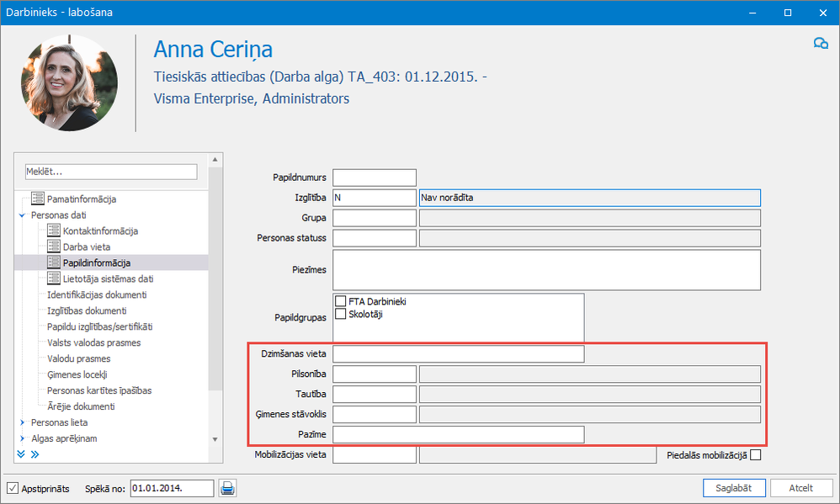Click the printer icon next to date
840x504 pixels.
click(x=227, y=487)
